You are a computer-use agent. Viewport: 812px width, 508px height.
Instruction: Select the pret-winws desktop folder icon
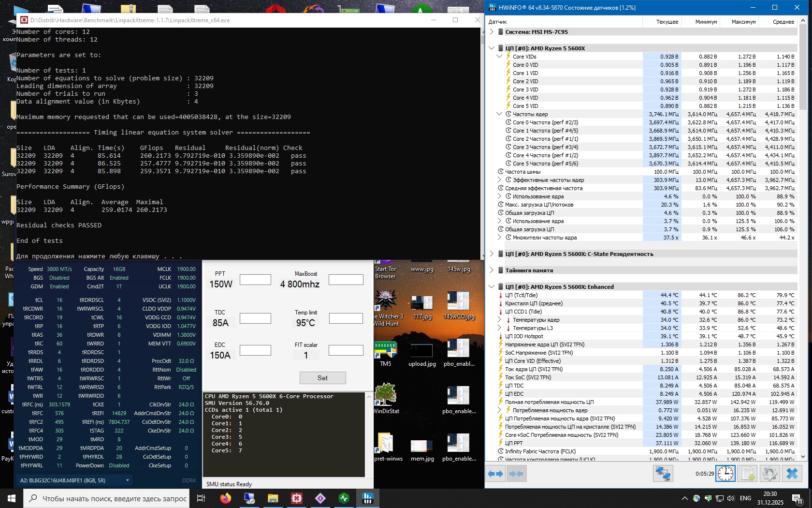click(x=386, y=446)
